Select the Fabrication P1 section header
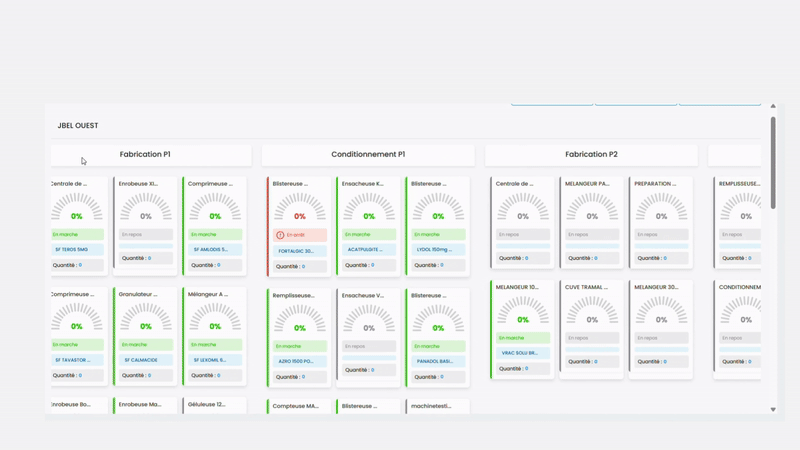Screen dimensions: 800x450 pos(145,155)
